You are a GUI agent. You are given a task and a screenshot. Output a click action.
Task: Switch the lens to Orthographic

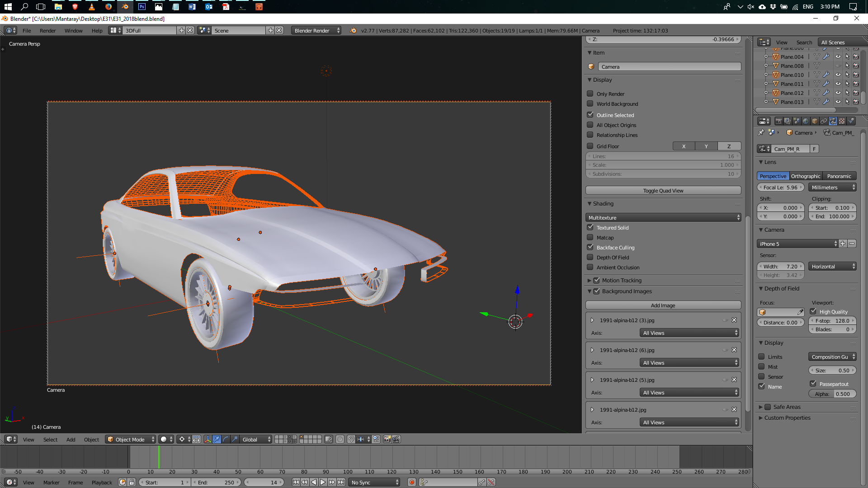click(x=805, y=176)
